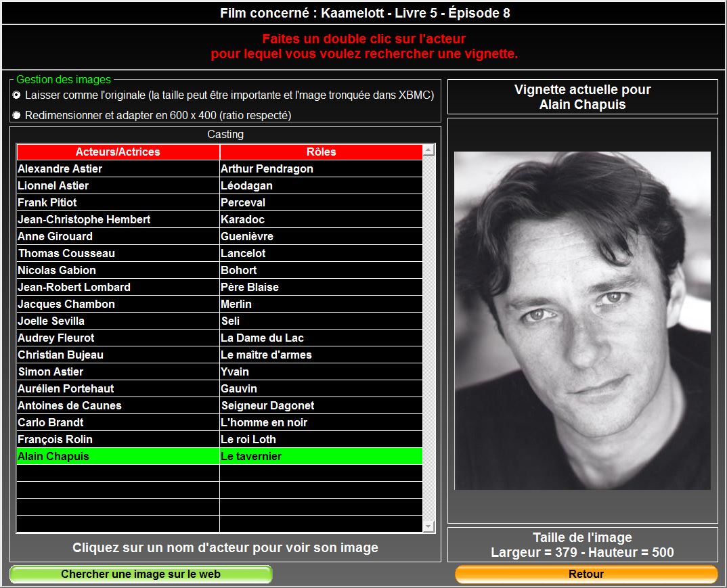Click the role Seli
Screen dimensions: 727x588
click(322, 321)
